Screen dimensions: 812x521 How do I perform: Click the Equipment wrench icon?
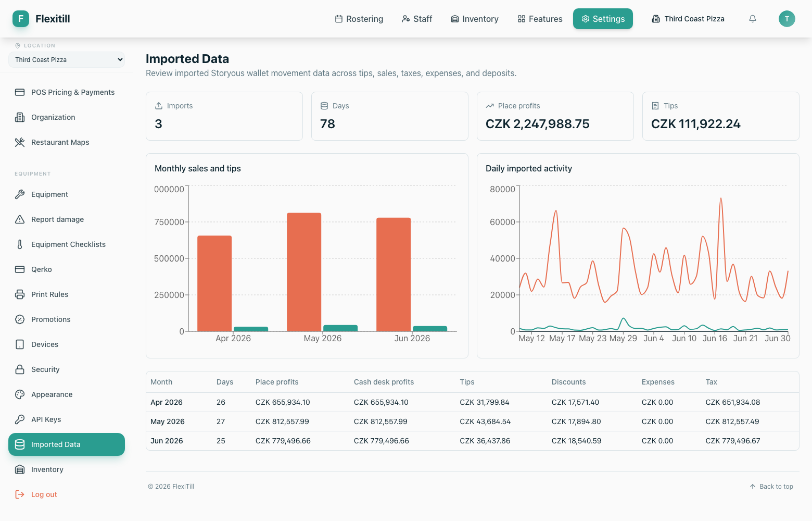click(x=20, y=194)
